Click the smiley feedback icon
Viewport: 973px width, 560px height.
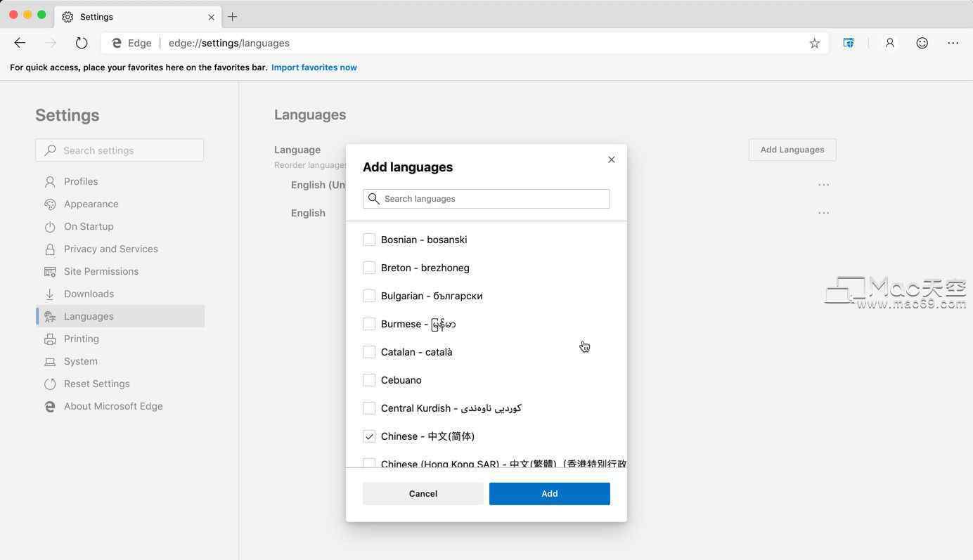[922, 43]
